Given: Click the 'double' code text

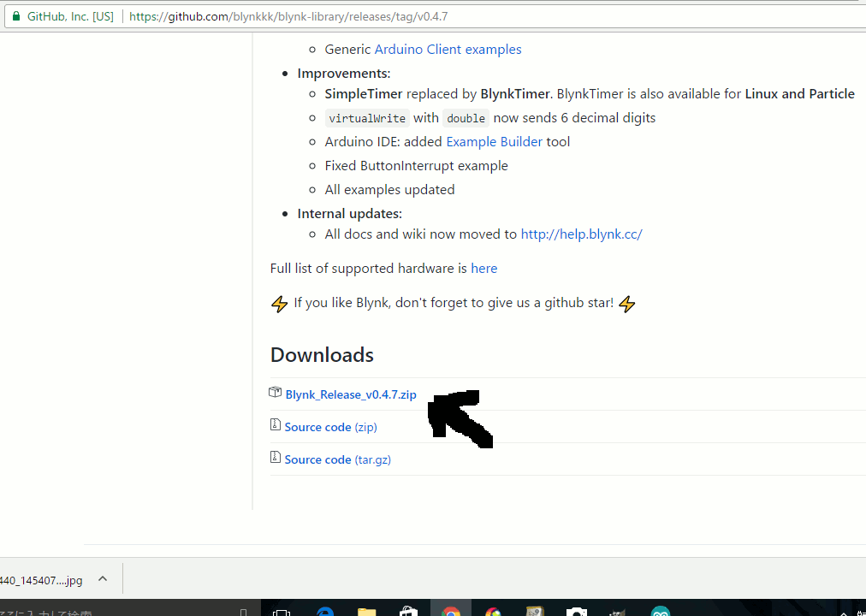Looking at the screenshot, I should [466, 118].
